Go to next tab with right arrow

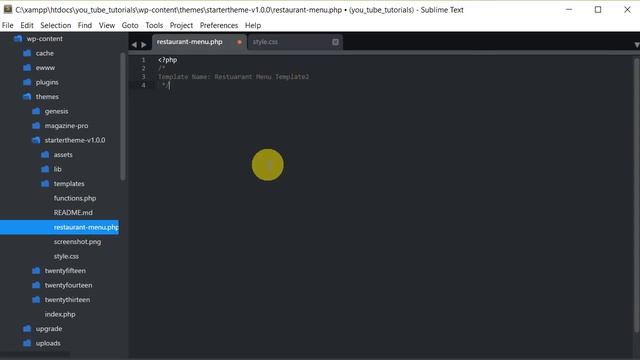pyautogui.click(x=144, y=44)
